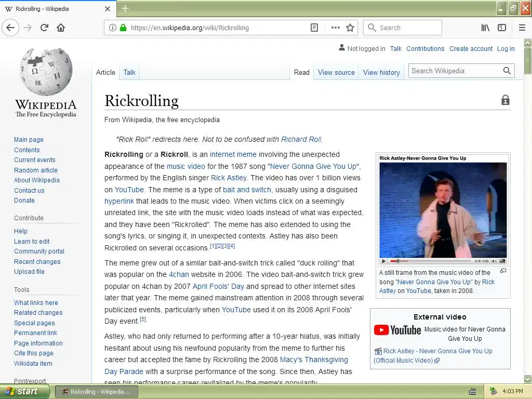Open the Upload file sidebar link
This screenshot has height=399, width=532.
pyautogui.click(x=29, y=271)
